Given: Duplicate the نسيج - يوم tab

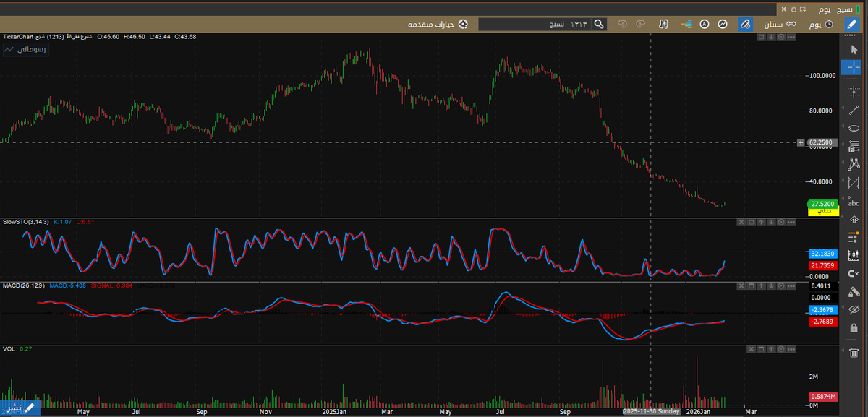Looking at the screenshot, I should [792, 9].
